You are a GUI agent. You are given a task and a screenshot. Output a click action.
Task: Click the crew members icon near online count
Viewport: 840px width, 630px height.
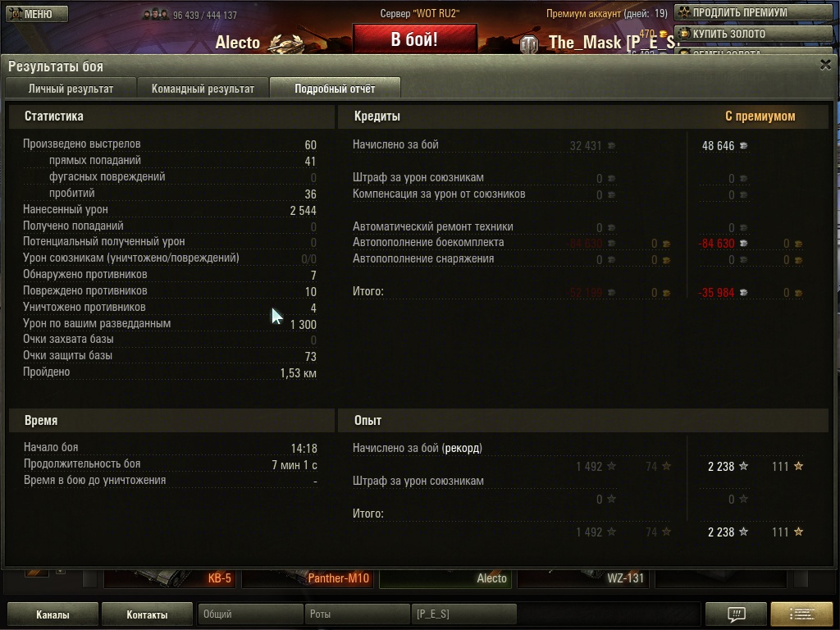pos(155,15)
